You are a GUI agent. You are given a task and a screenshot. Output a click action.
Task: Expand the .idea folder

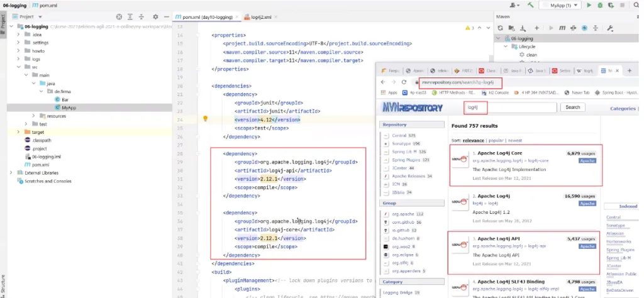click(18, 35)
